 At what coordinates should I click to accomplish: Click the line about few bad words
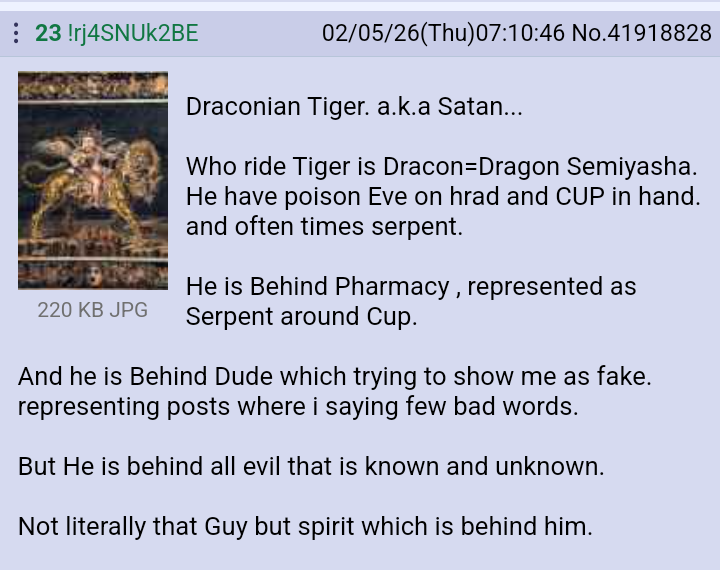(298, 406)
